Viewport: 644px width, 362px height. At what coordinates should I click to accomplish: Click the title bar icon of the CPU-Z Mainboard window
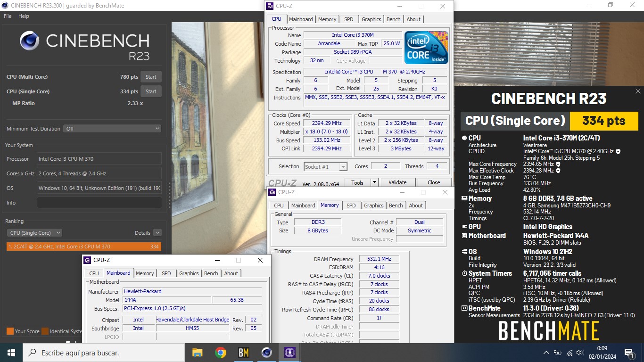87,260
